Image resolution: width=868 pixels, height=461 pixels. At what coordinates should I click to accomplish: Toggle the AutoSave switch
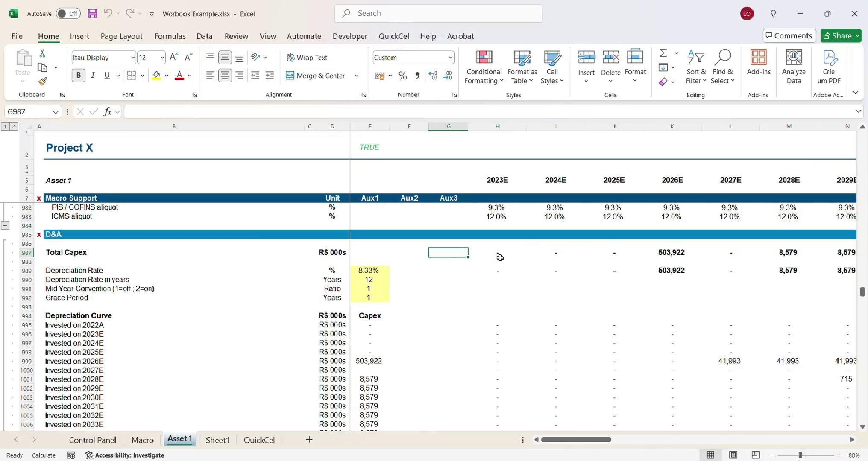coord(68,14)
